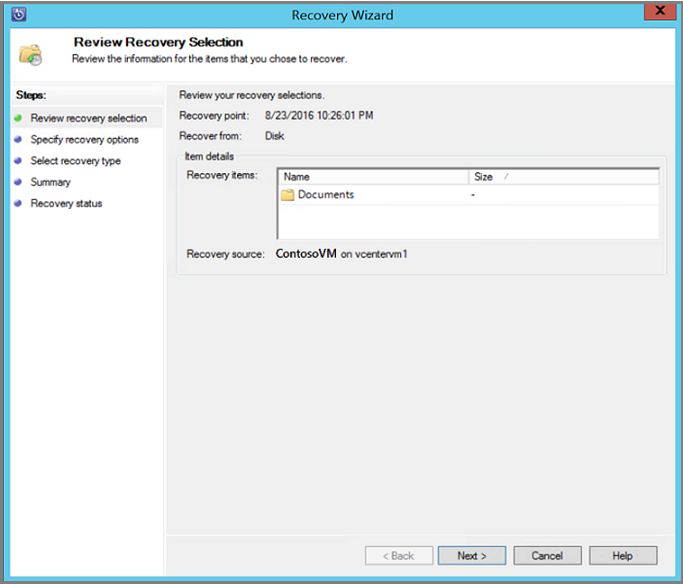Click the green bullet beside Review recovery selection
Screen dimensions: 683x584
pos(18,118)
